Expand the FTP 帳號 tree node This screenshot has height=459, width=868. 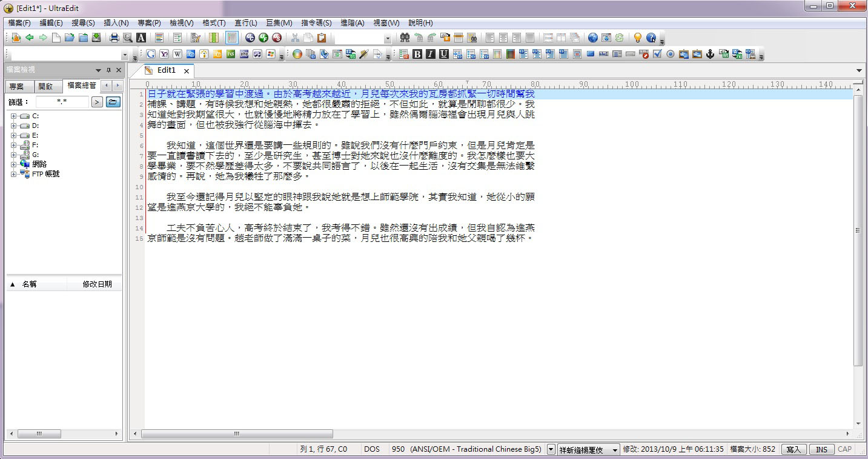(x=13, y=174)
